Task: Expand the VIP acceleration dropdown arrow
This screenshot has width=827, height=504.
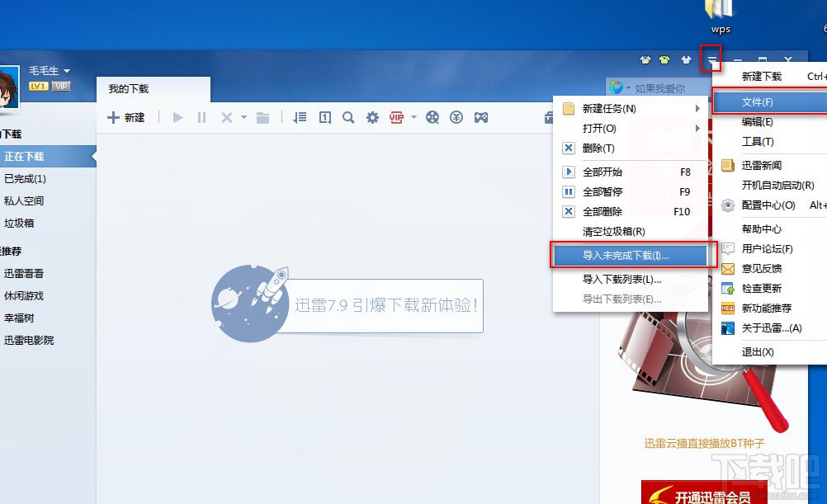Action: coord(413,117)
